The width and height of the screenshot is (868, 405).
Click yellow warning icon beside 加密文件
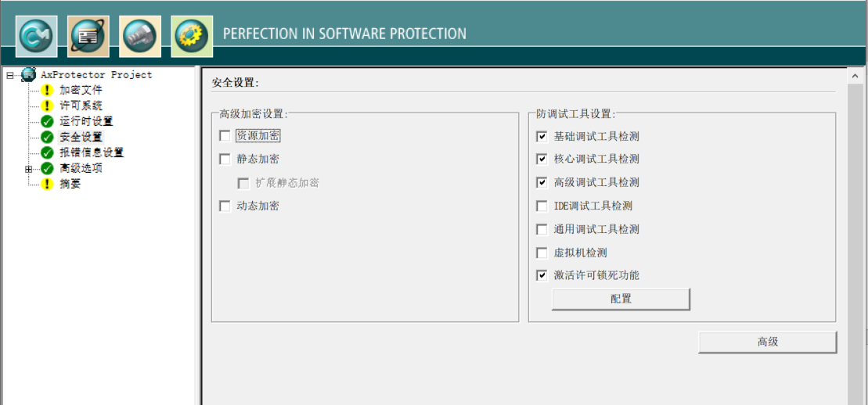pyautogui.click(x=47, y=91)
